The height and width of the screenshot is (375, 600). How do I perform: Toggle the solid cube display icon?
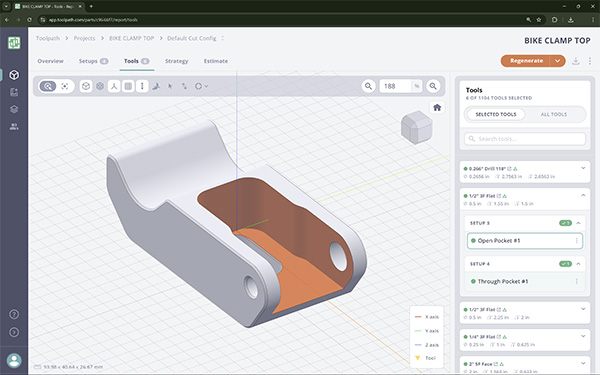click(x=86, y=86)
